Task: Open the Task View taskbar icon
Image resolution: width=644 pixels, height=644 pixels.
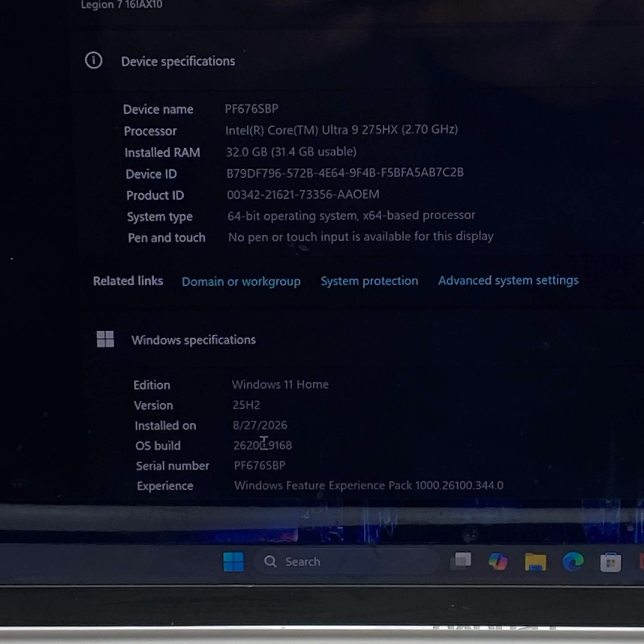Action: pyautogui.click(x=461, y=561)
